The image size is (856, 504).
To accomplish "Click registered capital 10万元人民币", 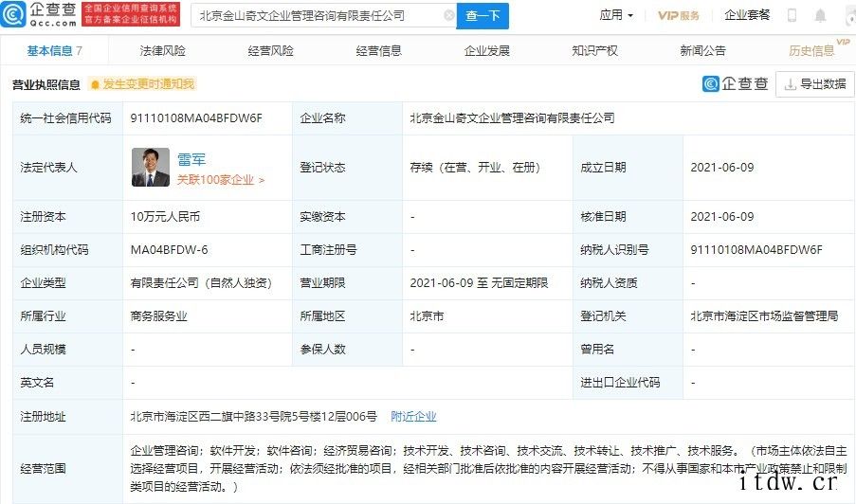I will point(165,217).
